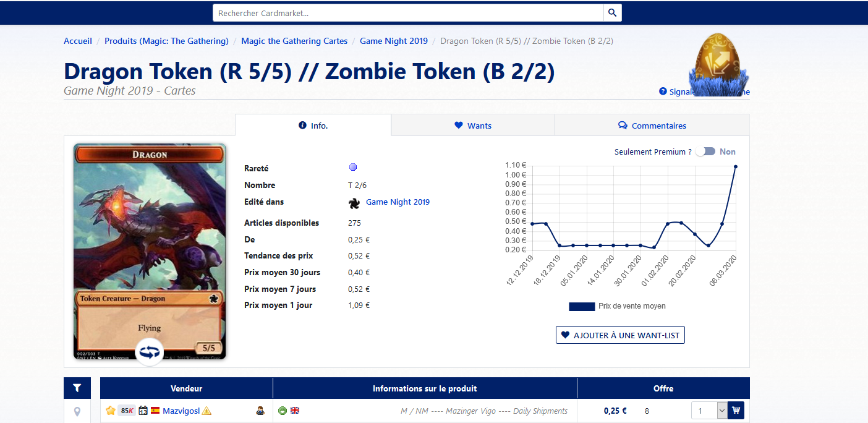Click the Tendance des prix label
Image resolution: width=868 pixels, height=423 pixels.
[279, 256]
